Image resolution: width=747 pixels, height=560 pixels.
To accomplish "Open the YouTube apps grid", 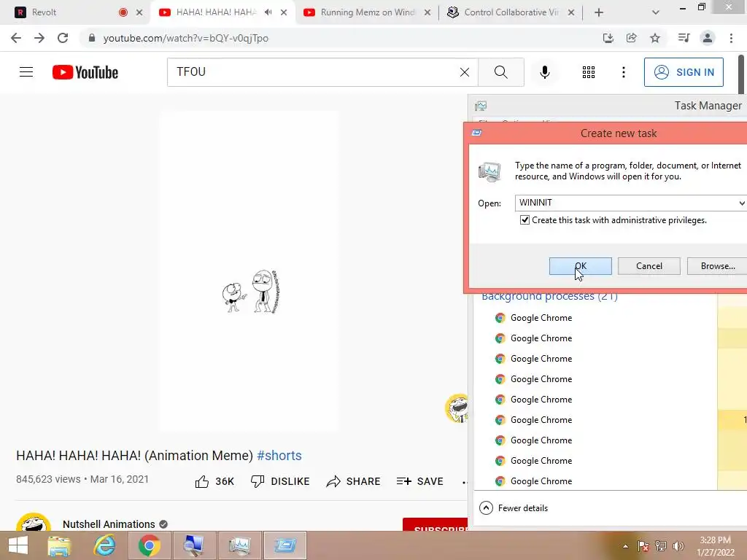I will tap(589, 72).
